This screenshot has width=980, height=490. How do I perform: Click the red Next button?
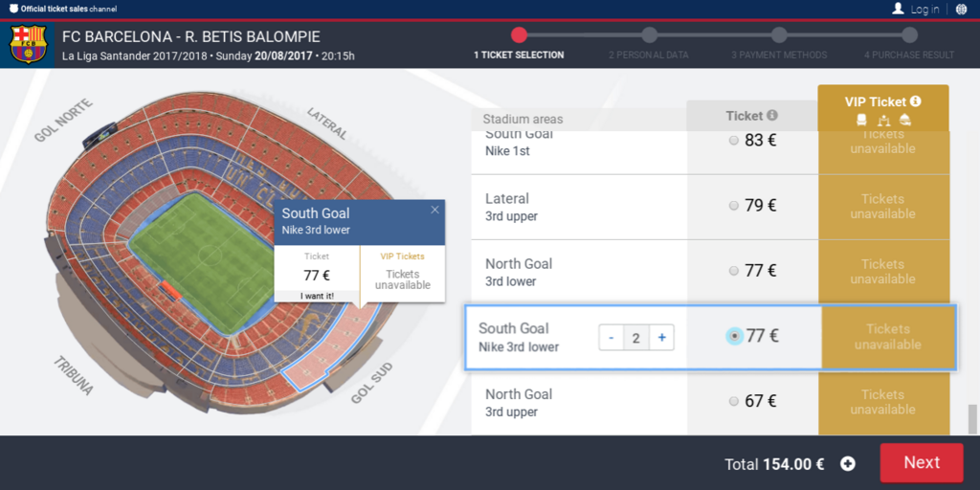[x=922, y=462]
